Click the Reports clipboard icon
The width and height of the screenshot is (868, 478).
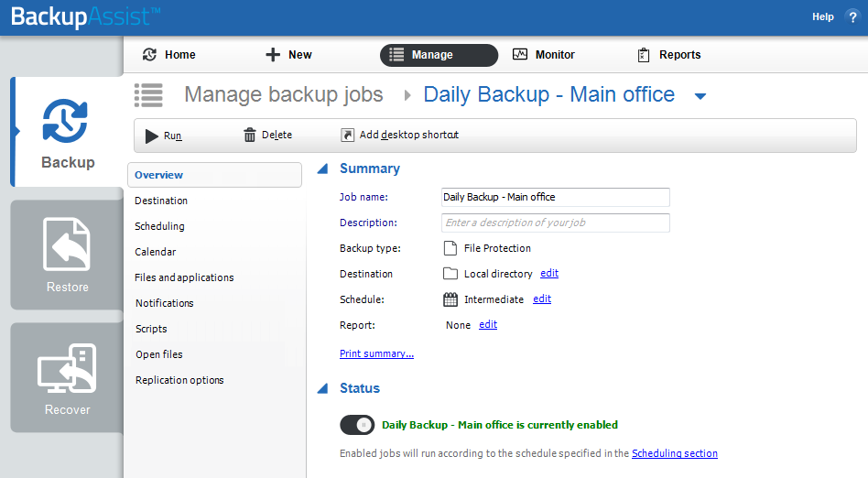[x=644, y=55]
